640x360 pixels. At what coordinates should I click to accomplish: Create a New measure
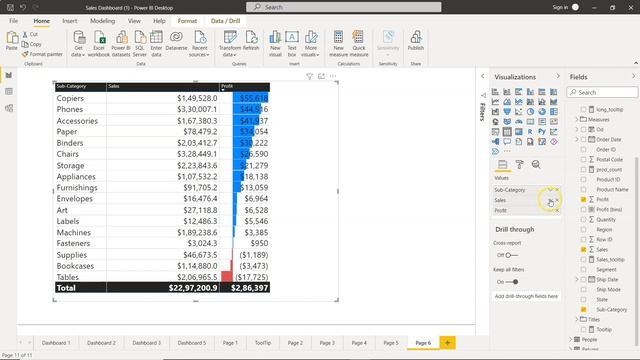point(338,44)
